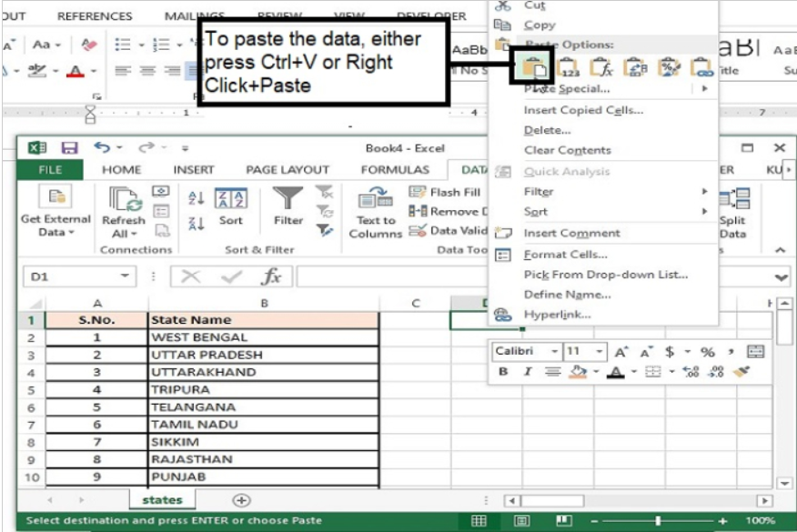Choose Insert Comment from context menu
The image size is (797, 532).
click(x=572, y=233)
